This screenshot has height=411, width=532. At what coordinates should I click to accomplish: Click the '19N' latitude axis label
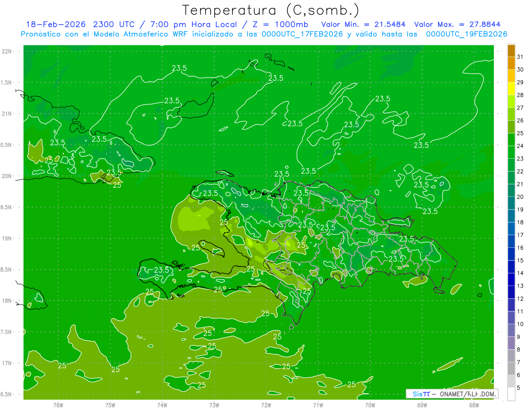tap(7, 238)
